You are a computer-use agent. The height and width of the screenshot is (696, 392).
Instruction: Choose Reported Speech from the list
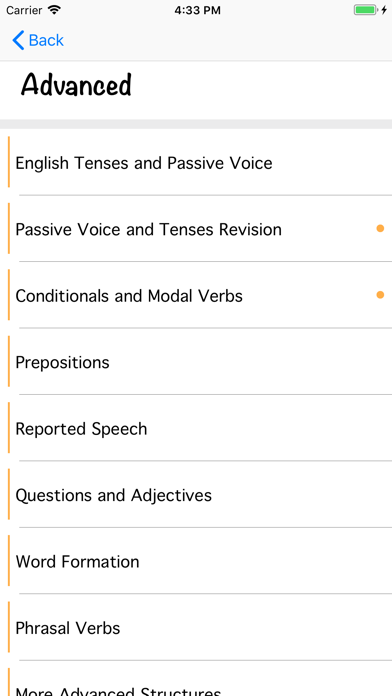click(196, 428)
